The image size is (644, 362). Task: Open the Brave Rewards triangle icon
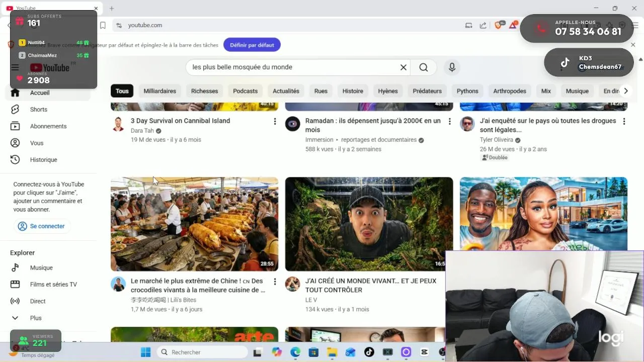click(x=513, y=25)
